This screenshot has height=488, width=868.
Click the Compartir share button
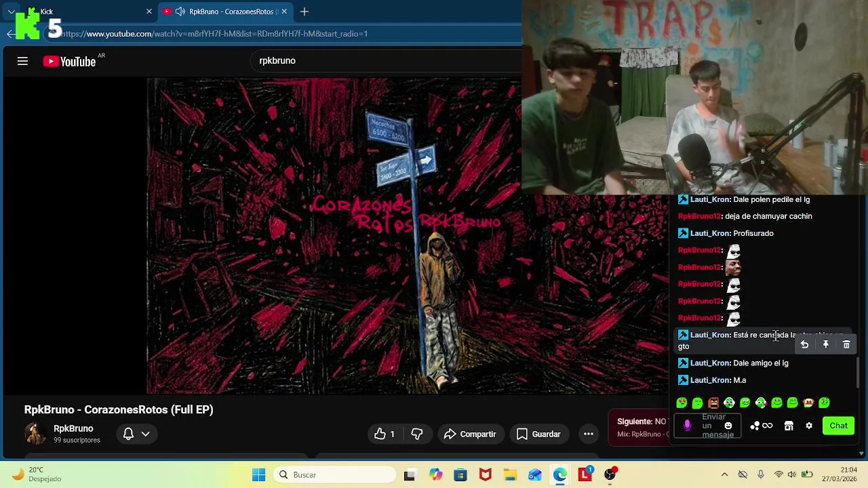point(470,434)
